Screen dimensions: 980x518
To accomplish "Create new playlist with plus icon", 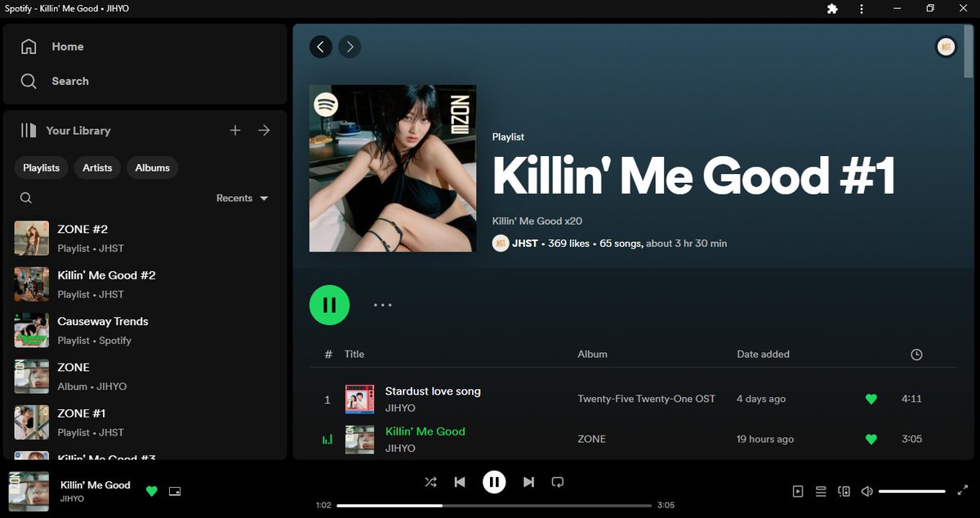I will coord(235,130).
